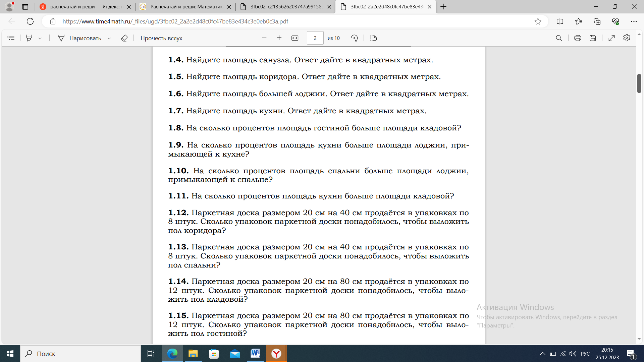Viewport: 644px width, 362px height.
Task: Click the address bar URL
Action: pos(175,21)
